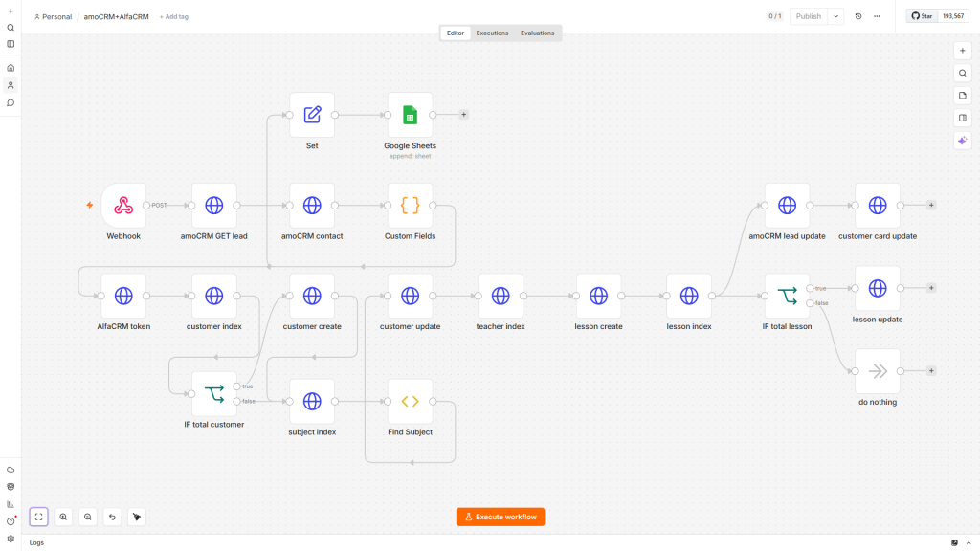Click the Add tag link
The width and height of the screenshot is (980, 551).
[174, 17]
